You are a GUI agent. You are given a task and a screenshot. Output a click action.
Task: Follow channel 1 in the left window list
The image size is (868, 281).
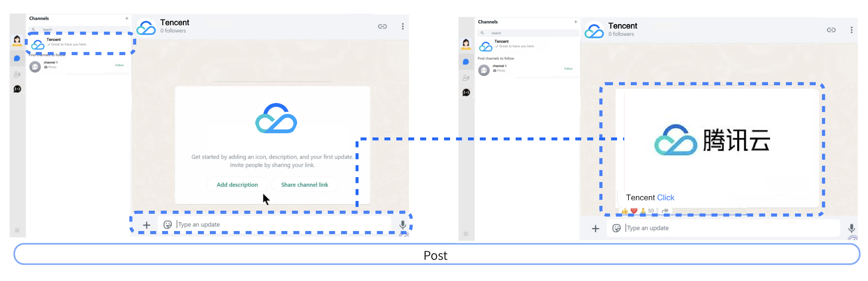pyautogui.click(x=119, y=65)
